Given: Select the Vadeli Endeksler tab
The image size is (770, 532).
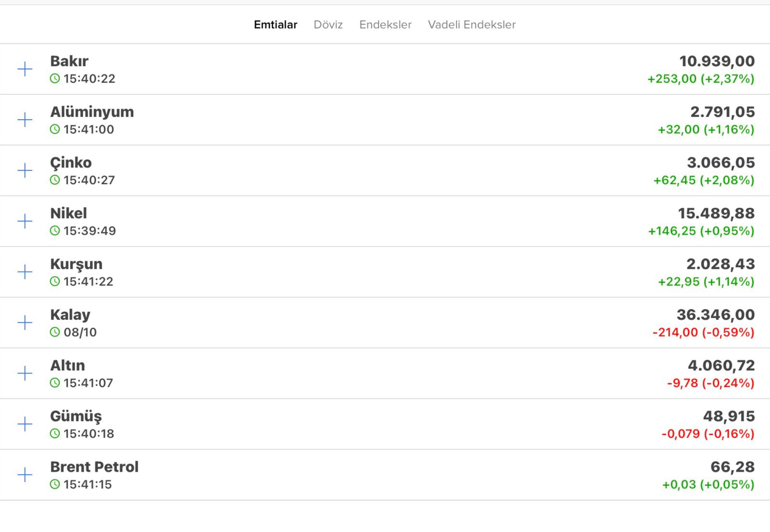Looking at the screenshot, I should [472, 25].
